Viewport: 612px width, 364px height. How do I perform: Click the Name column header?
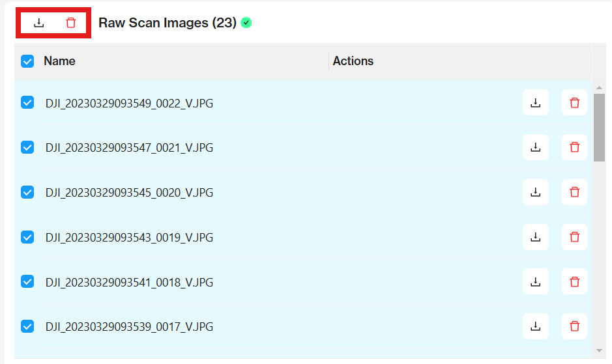click(59, 61)
